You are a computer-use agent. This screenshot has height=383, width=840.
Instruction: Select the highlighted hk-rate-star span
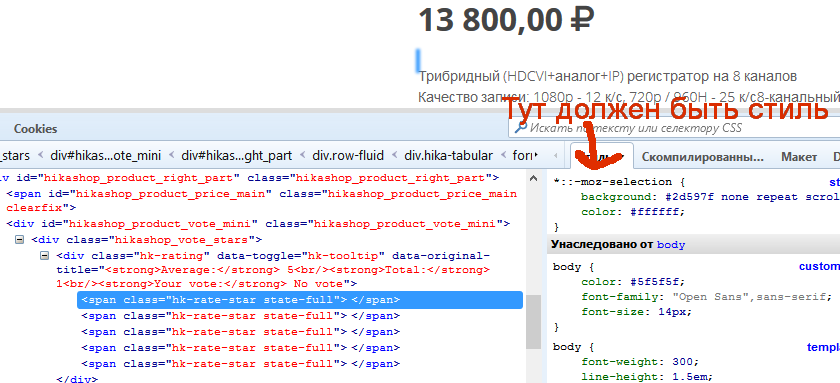coord(300,300)
